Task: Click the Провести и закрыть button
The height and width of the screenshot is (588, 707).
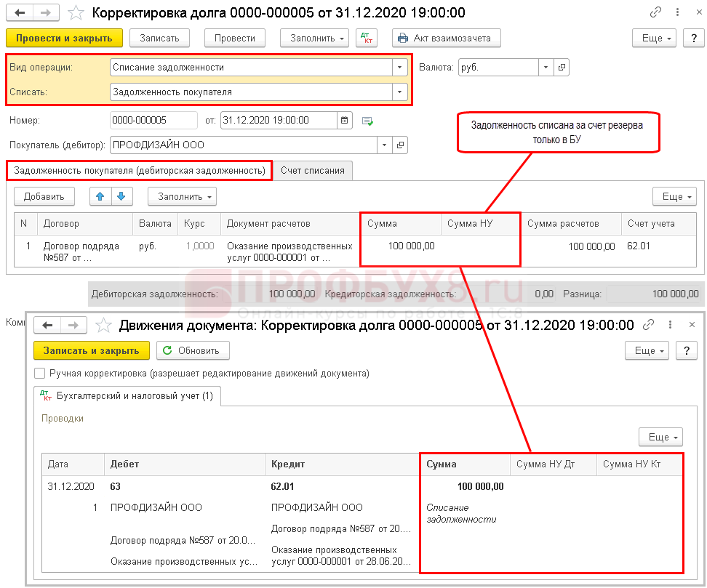Action: pos(63,39)
